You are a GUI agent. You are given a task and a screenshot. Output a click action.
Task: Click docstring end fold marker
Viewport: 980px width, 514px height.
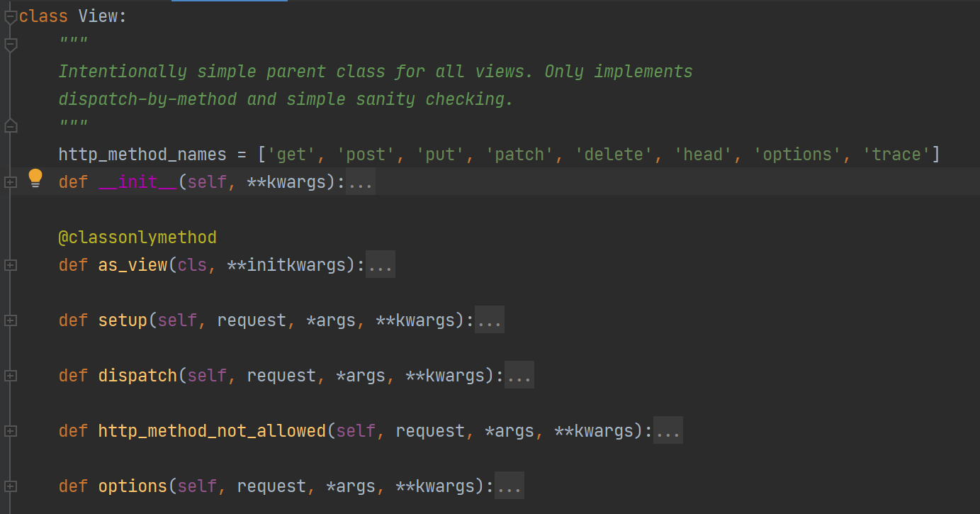(10, 126)
